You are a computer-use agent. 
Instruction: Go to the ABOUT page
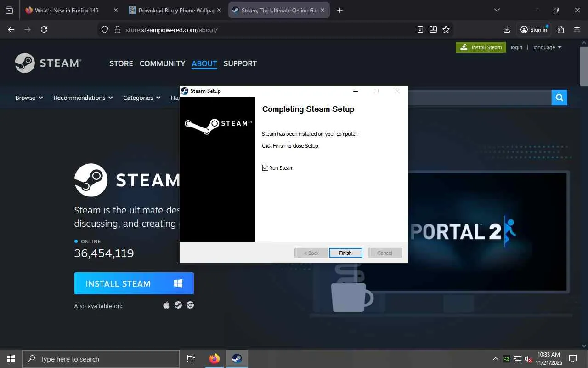point(204,63)
